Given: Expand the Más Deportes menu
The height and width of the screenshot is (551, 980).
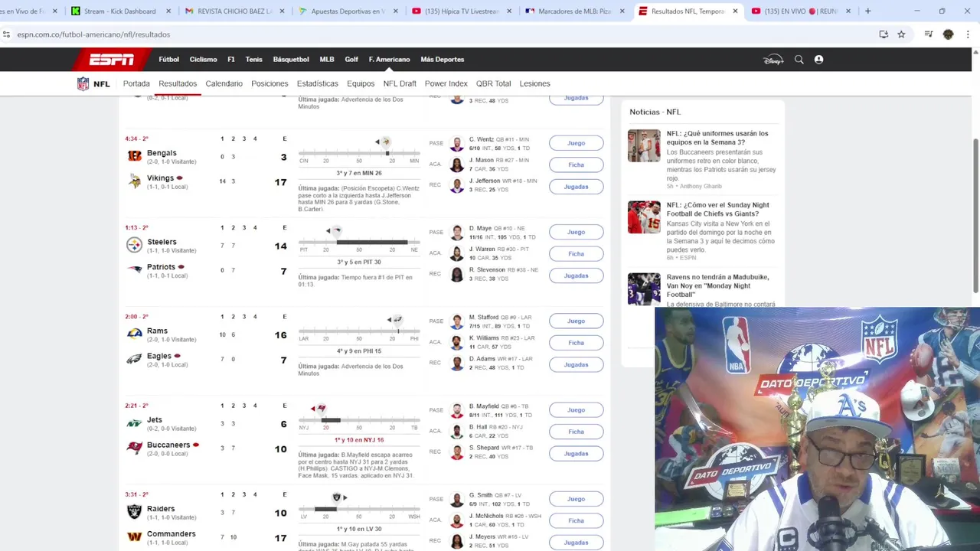Looking at the screenshot, I should pyautogui.click(x=442, y=60).
